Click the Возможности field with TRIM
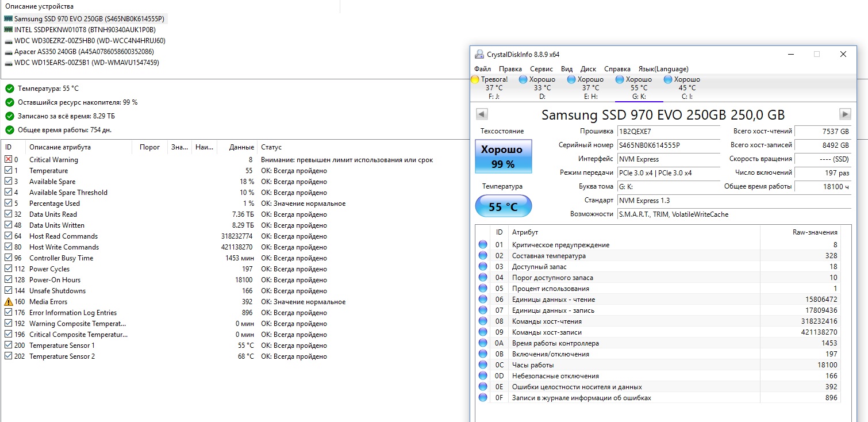Viewport: 868px width, 422px height. point(734,214)
